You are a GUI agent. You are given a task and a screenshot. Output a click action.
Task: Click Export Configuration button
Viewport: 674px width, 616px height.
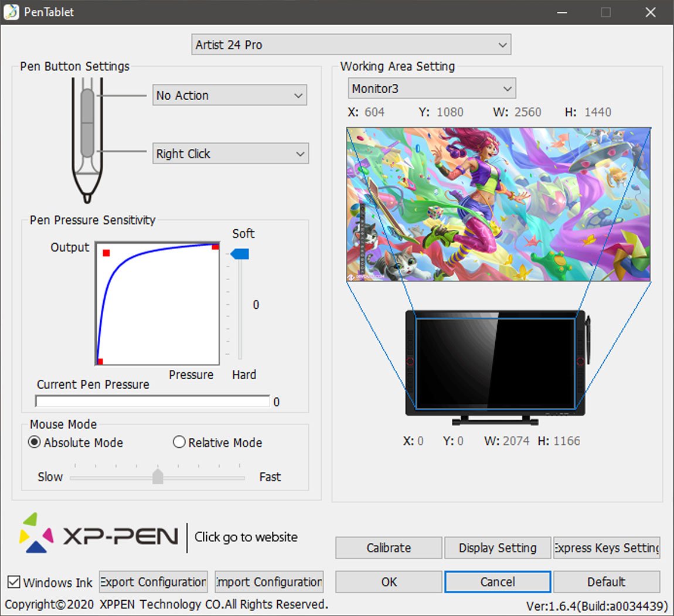(154, 581)
